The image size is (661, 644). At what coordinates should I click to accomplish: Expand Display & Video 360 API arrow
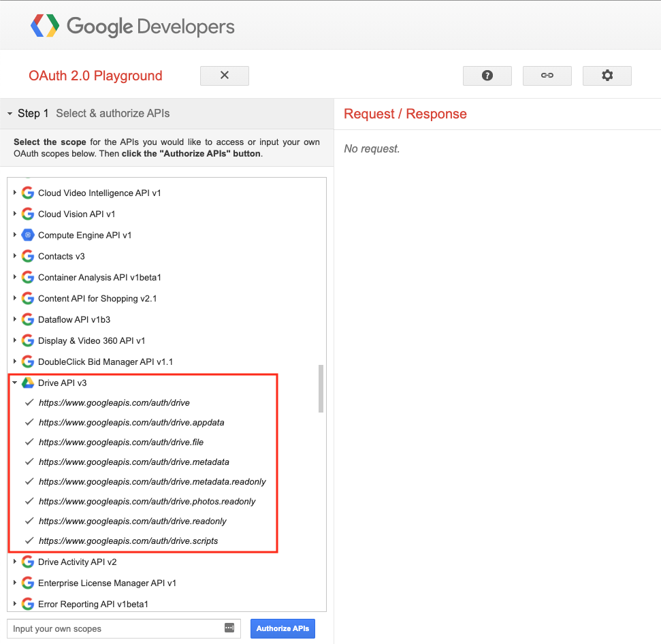(x=15, y=340)
